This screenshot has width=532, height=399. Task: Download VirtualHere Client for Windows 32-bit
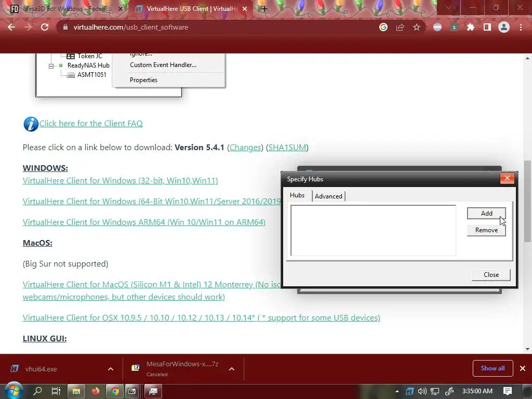(x=120, y=180)
